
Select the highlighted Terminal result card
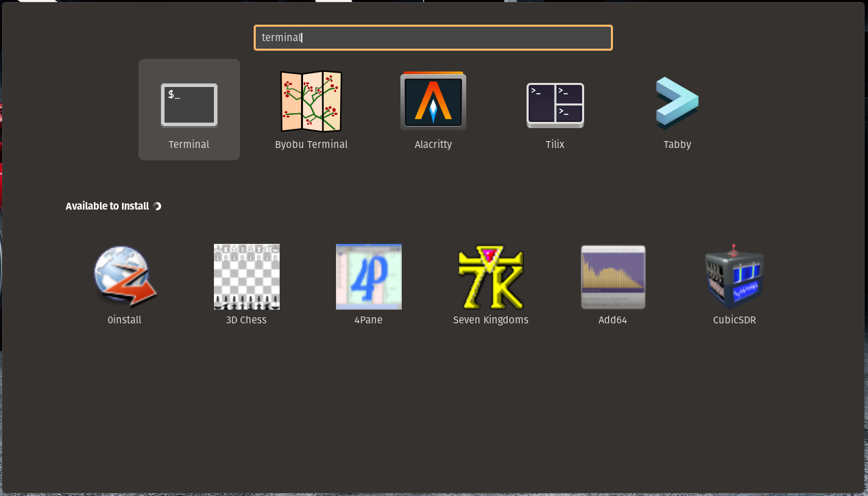[x=189, y=110]
